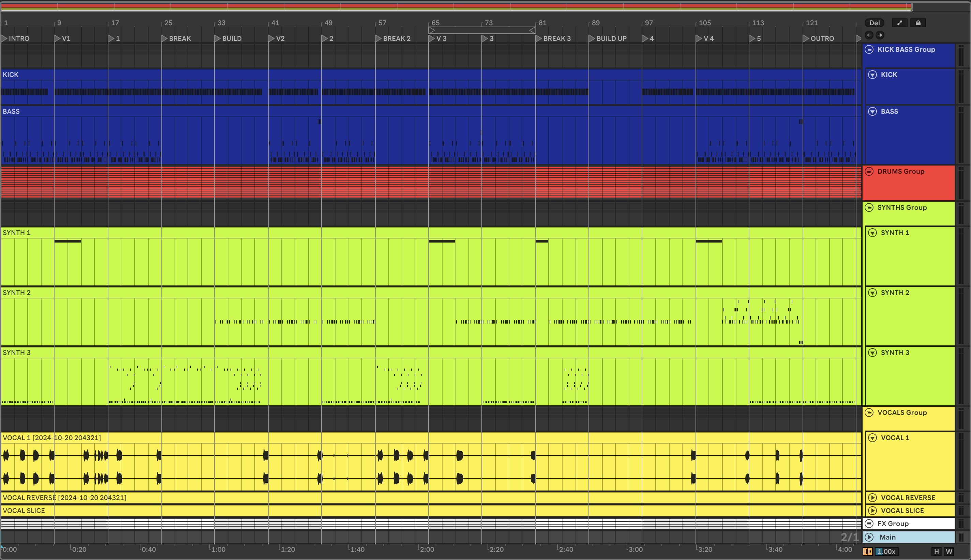Jump to the BREAK 2 locator
Screen dimensions: 971x560
pyautogui.click(x=379, y=38)
